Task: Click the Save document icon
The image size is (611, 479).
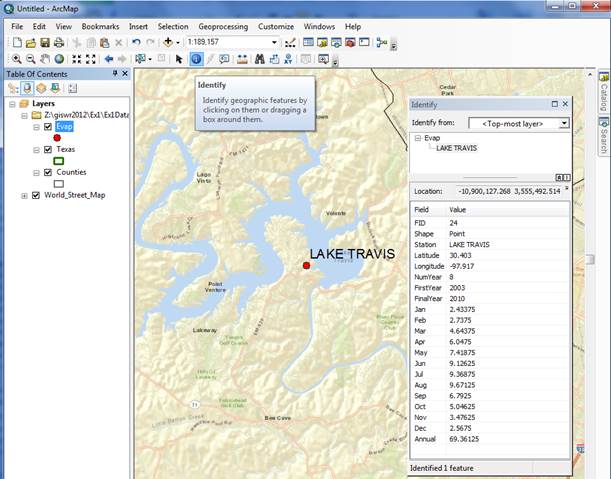Action: [x=45, y=43]
